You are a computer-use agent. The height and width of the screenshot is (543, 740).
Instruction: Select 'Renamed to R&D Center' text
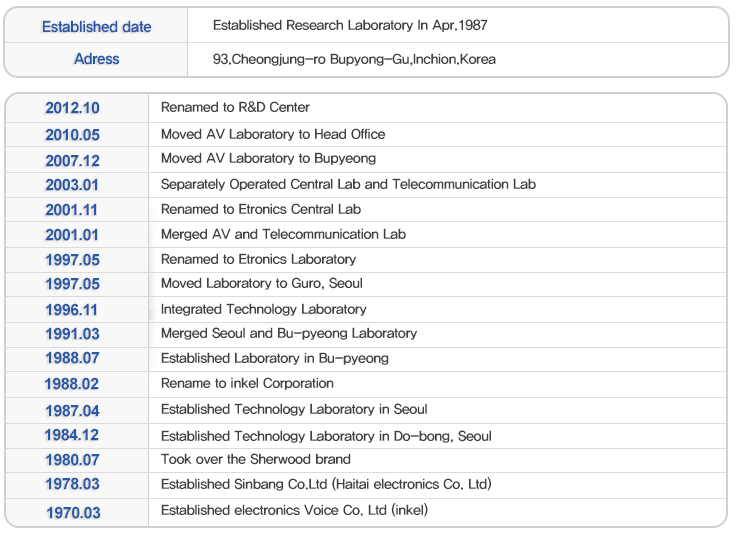(x=235, y=107)
